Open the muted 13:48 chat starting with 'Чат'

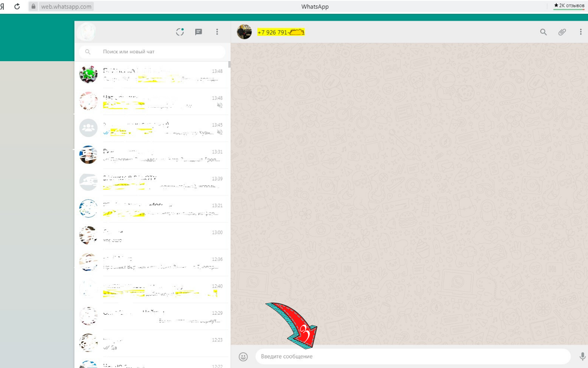coord(152,101)
